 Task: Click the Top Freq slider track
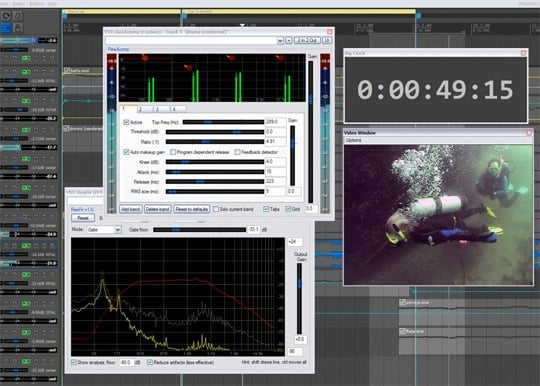coord(223,122)
